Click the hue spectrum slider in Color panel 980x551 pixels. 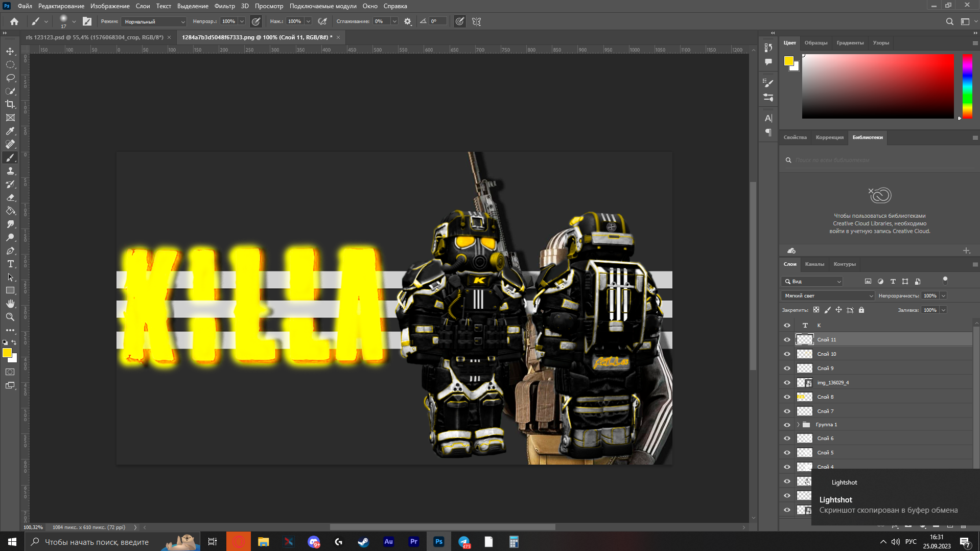[967, 86]
